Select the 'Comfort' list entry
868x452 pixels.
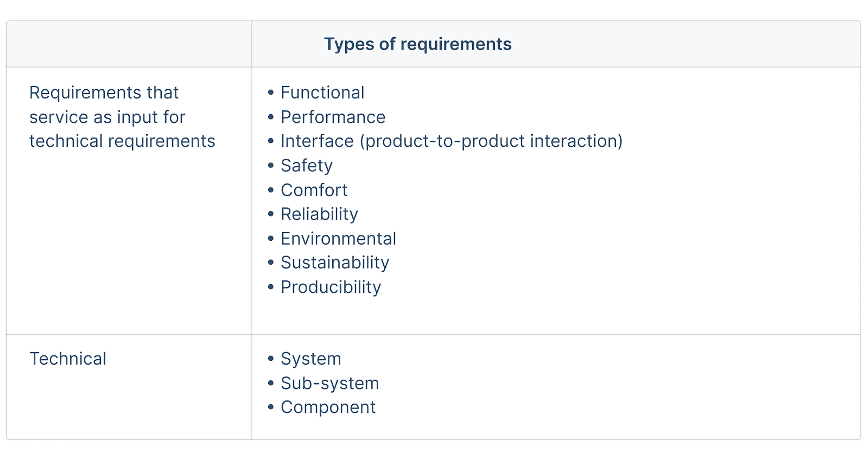click(x=314, y=190)
